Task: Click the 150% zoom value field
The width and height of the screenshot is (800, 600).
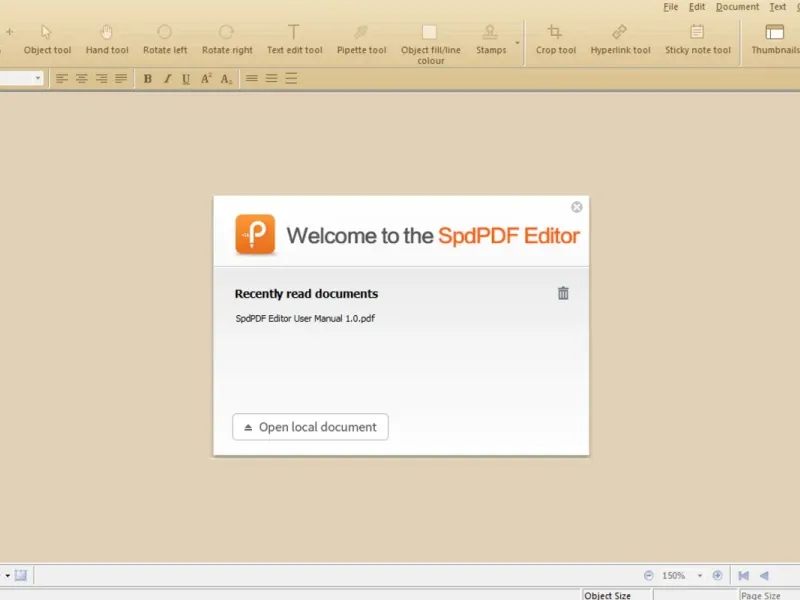Action: pos(673,576)
